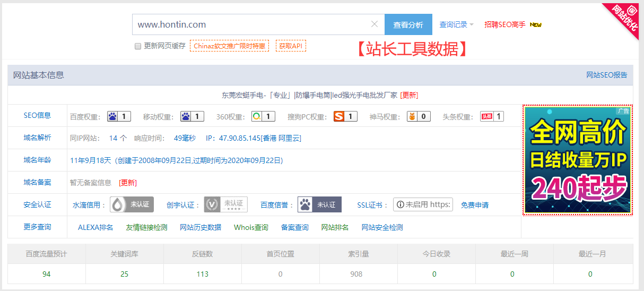Screen dimensions: 644x291
Task: Click the Sogou PC weight icon
Action: coord(339,116)
